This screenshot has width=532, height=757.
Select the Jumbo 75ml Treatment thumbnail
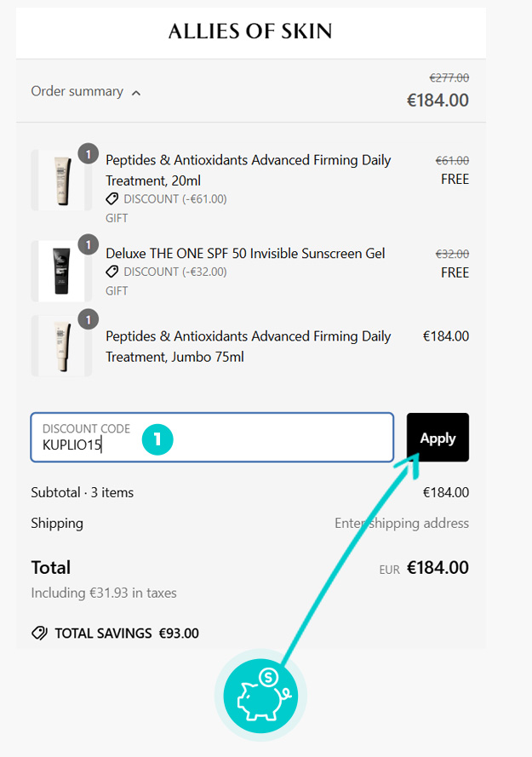[x=61, y=347]
